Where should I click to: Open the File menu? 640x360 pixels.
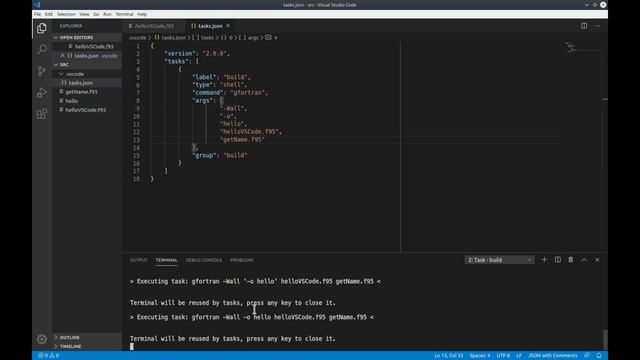tap(38, 14)
